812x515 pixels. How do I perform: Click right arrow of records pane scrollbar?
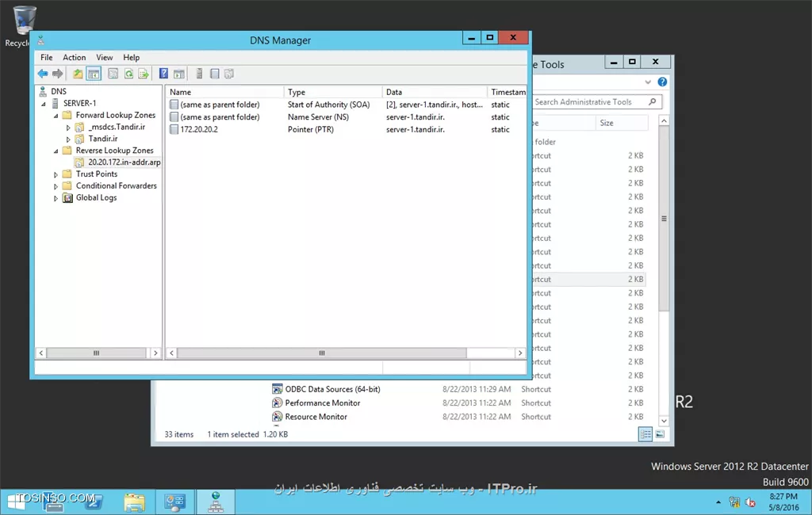pos(520,353)
